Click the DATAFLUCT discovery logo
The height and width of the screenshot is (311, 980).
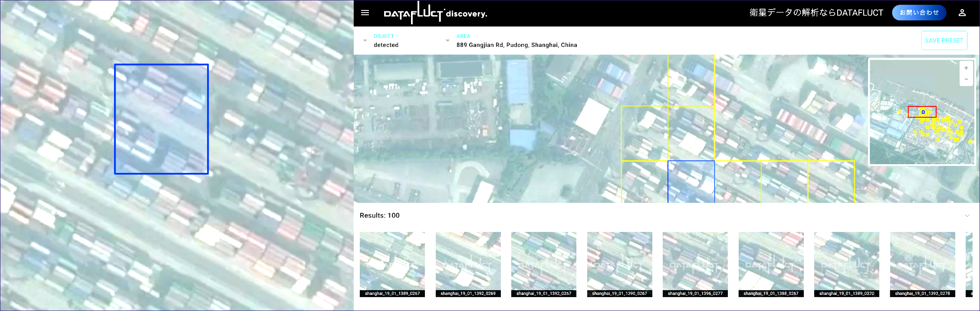435,13
